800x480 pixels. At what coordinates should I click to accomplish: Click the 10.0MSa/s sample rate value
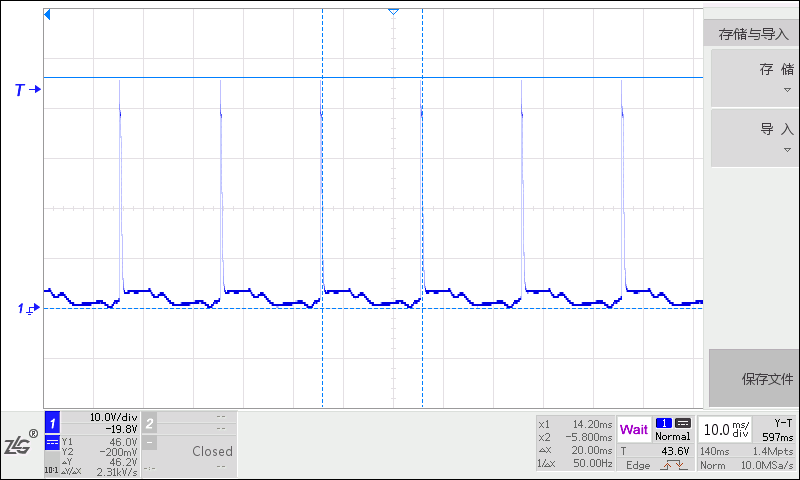pos(767,465)
